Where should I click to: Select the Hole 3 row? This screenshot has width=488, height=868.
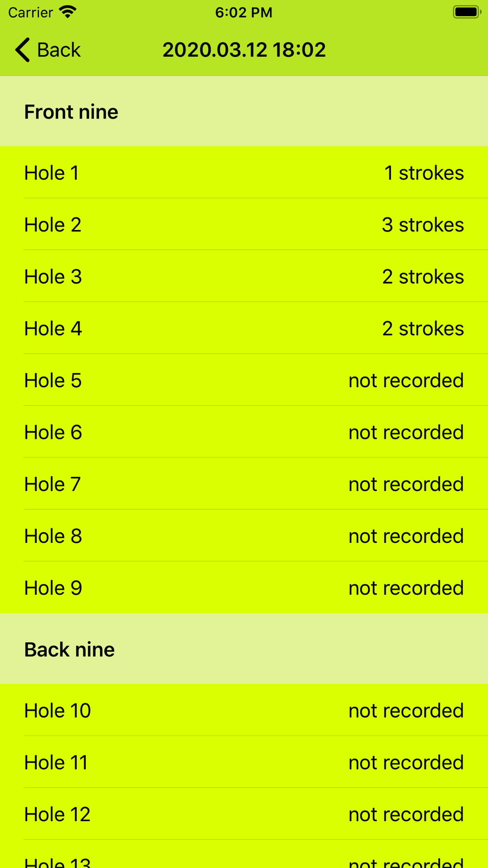[x=244, y=276]
